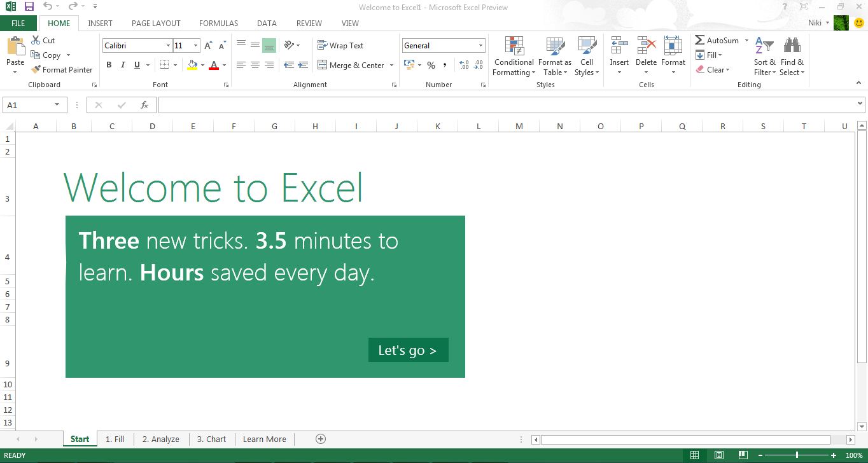Click the Merge & Center button

pyautogui.click(x=351, y=65)
